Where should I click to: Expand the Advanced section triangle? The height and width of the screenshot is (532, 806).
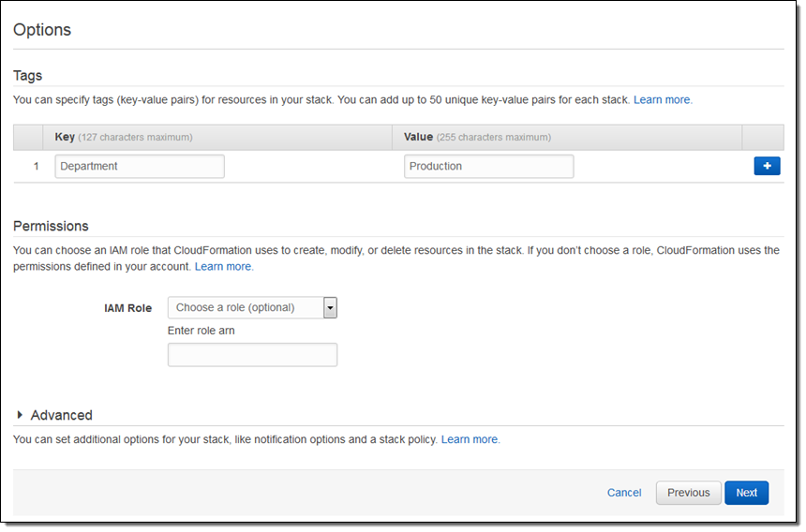pos(21,415)
